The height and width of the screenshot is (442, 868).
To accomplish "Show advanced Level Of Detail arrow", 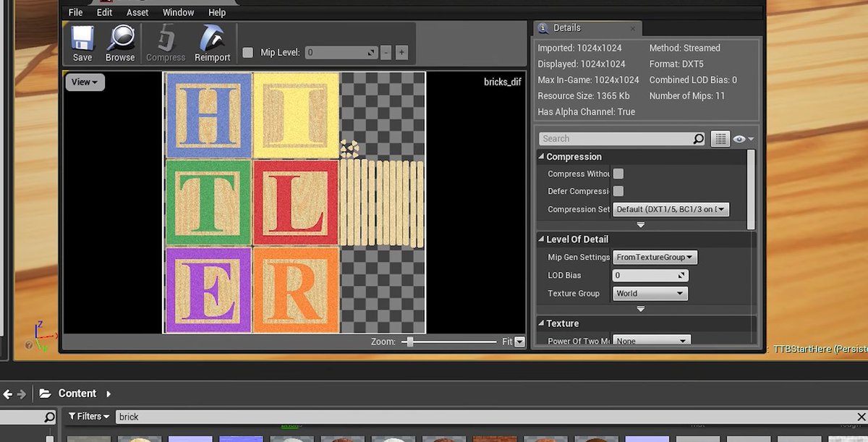I will pos(640,309).
